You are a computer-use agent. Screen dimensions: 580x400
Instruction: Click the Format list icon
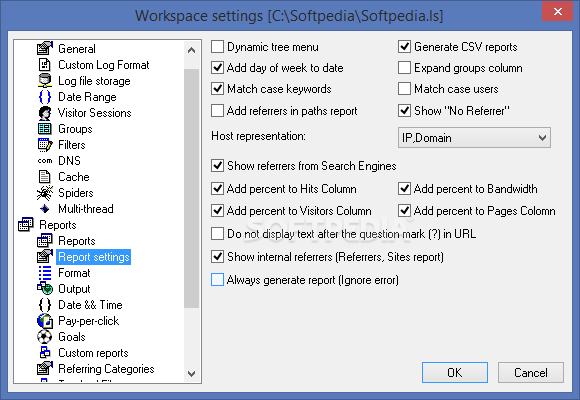[x=45, y=273]
